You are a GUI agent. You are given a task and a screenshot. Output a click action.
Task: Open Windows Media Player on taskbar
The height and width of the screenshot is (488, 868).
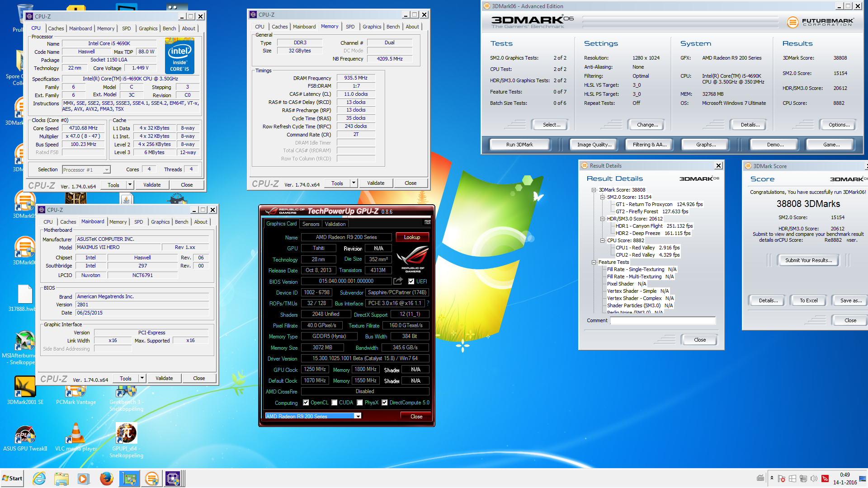pyautogui.click(x=83, y=479)
